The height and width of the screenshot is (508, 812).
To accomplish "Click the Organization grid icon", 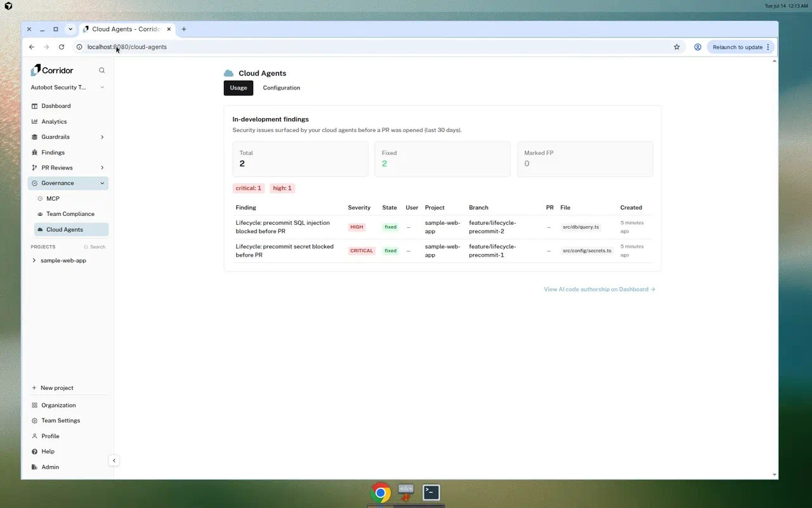I will [x=34, y=405].
